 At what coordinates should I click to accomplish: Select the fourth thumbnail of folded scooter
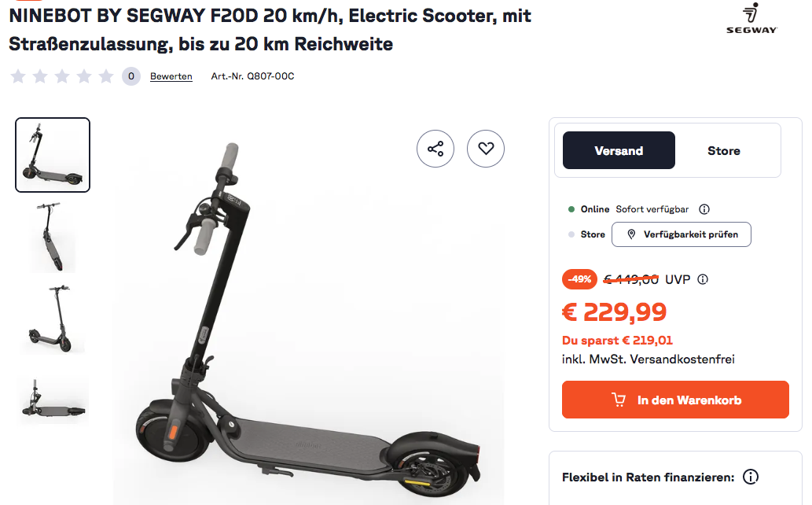53,400
